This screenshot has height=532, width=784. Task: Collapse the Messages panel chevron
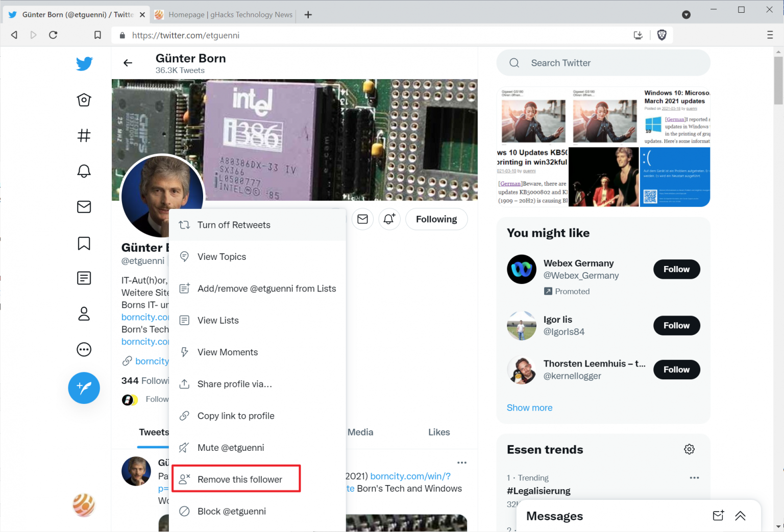point(741,516)
